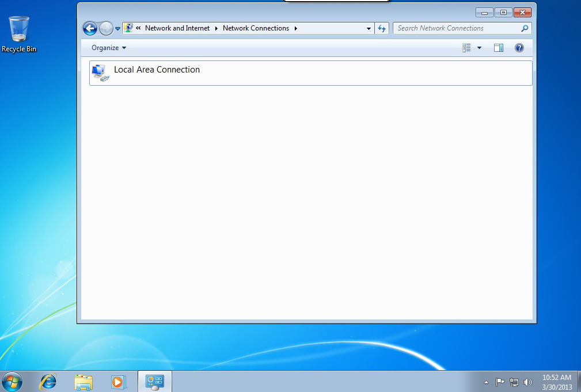The image size is (581, 392).
Task: Open the address bar history dropdown
Action: click(x=369, y=28)
